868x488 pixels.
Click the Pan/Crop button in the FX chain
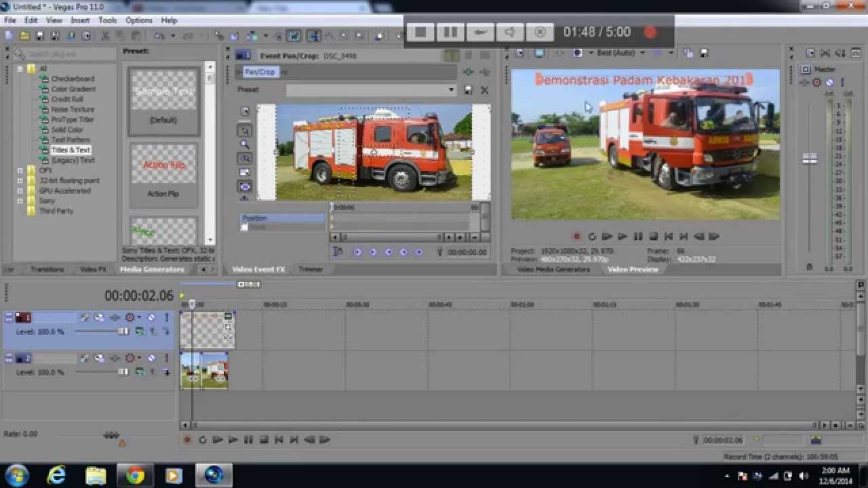[260, 72]
